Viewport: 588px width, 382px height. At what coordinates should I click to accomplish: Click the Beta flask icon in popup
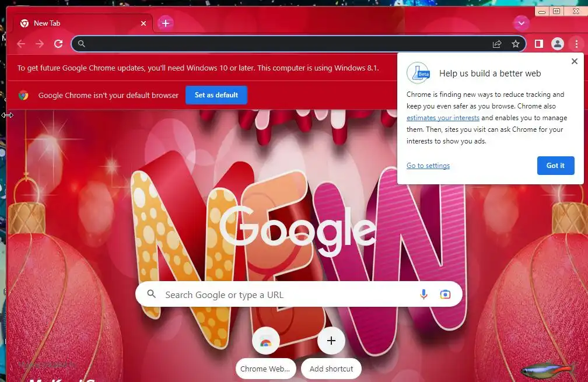click(418, 73)
